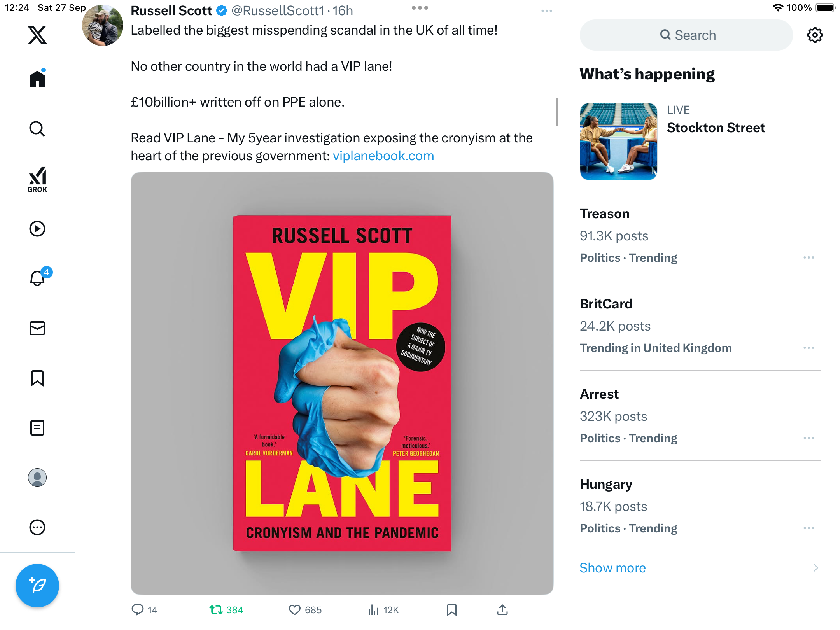840x630 pixels.
Task: Open more options for the BritCard trend
Action: (x=809, y=348)
